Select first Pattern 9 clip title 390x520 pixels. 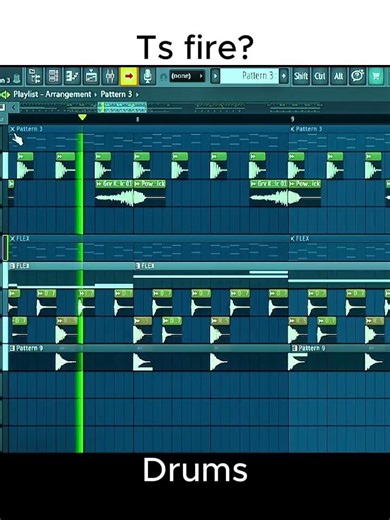point(29,348)
